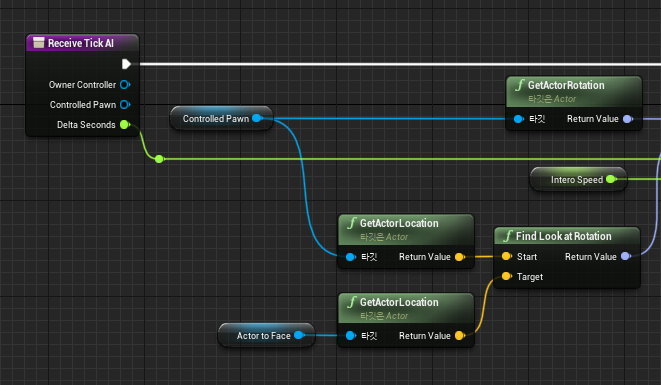Viewport: 661px width, 385px height.
Task: Click the Target input pin on Find Look at Rotation
Action: click(506, 277)
